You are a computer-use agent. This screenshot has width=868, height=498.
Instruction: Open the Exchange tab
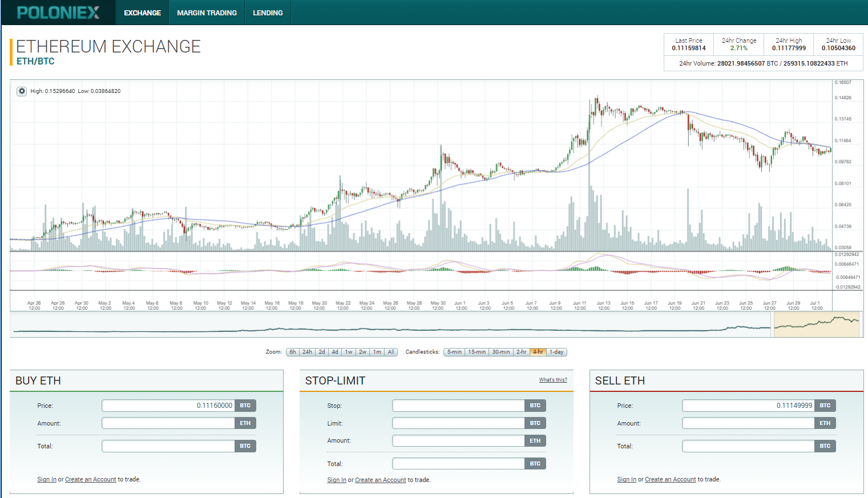pyautogui.click(x=142, y=13)
